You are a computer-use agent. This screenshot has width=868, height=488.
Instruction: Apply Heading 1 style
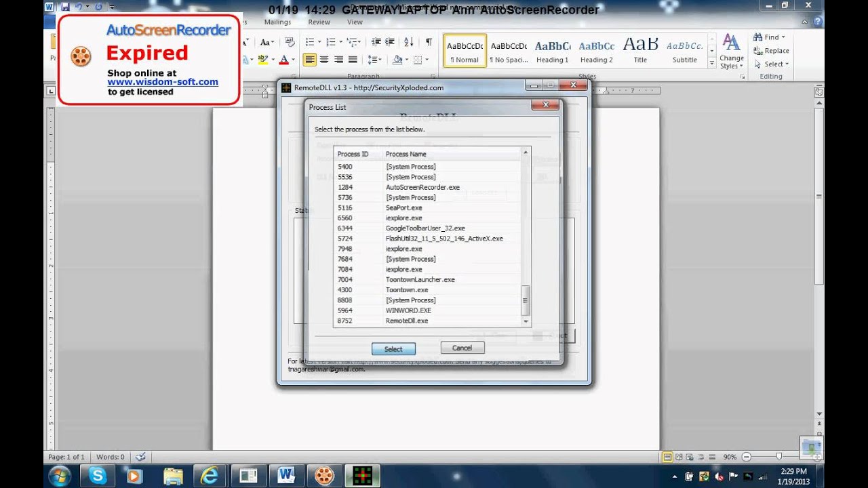553,51
